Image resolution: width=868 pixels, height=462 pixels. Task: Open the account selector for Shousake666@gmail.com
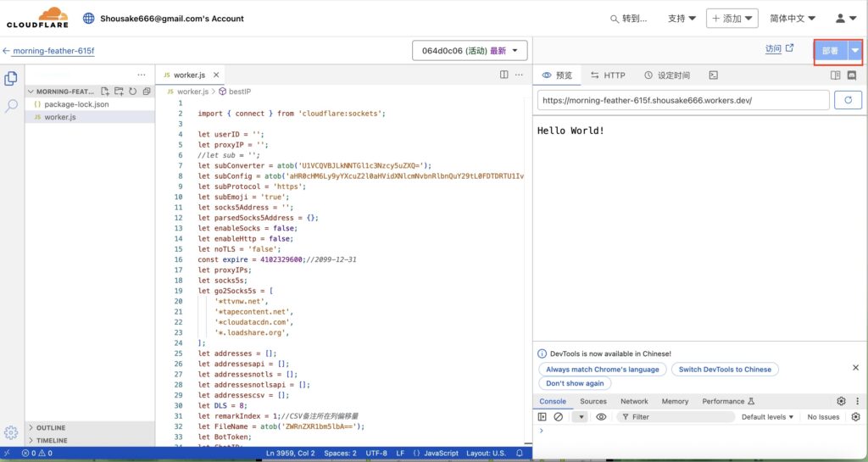click(164, 19)
